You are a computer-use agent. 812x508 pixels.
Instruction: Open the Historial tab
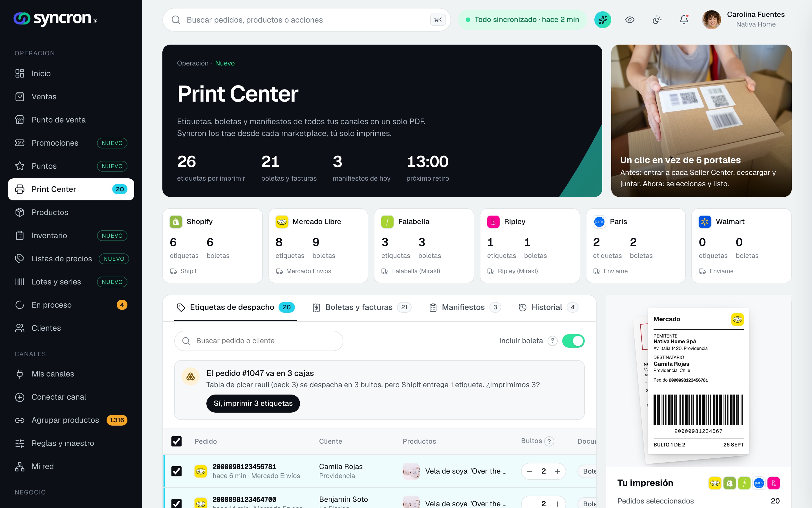(548, 307)
